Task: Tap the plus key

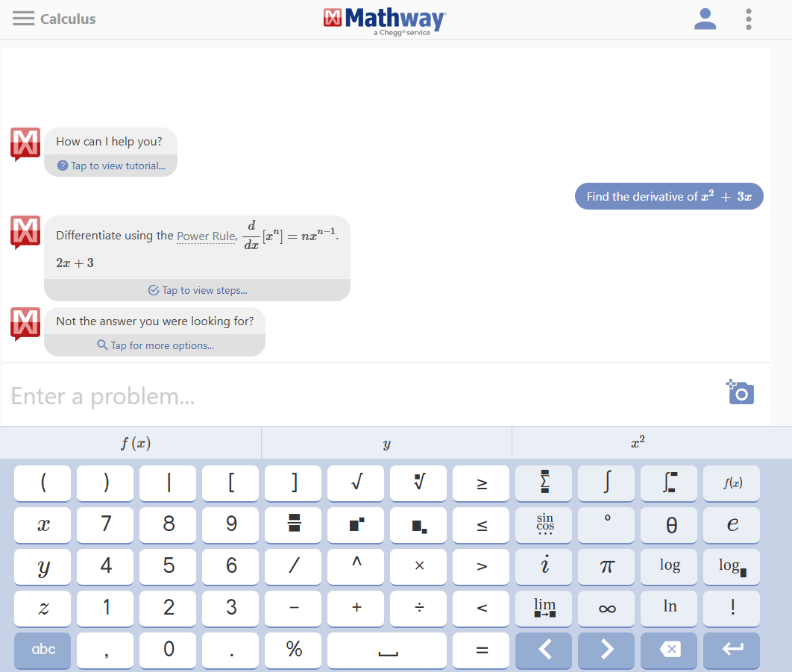Action: (356, 609)
